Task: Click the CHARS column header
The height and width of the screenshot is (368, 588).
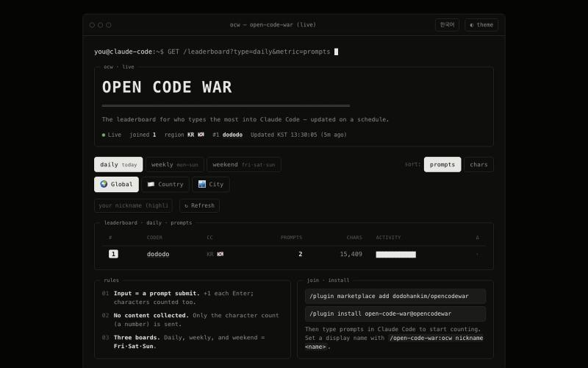Action: point(354,237)
